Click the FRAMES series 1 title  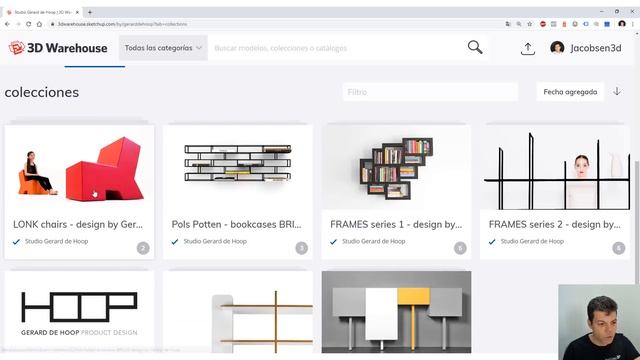pos(396,224)
